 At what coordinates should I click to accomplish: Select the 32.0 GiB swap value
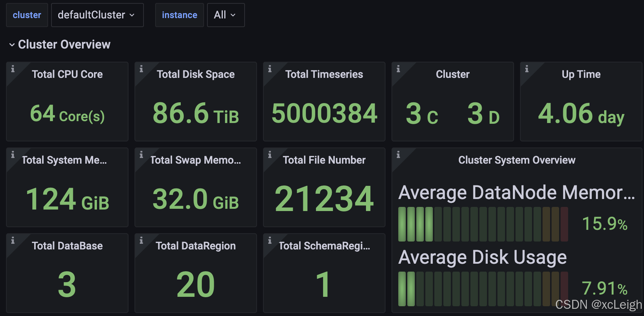click(196, 199)
